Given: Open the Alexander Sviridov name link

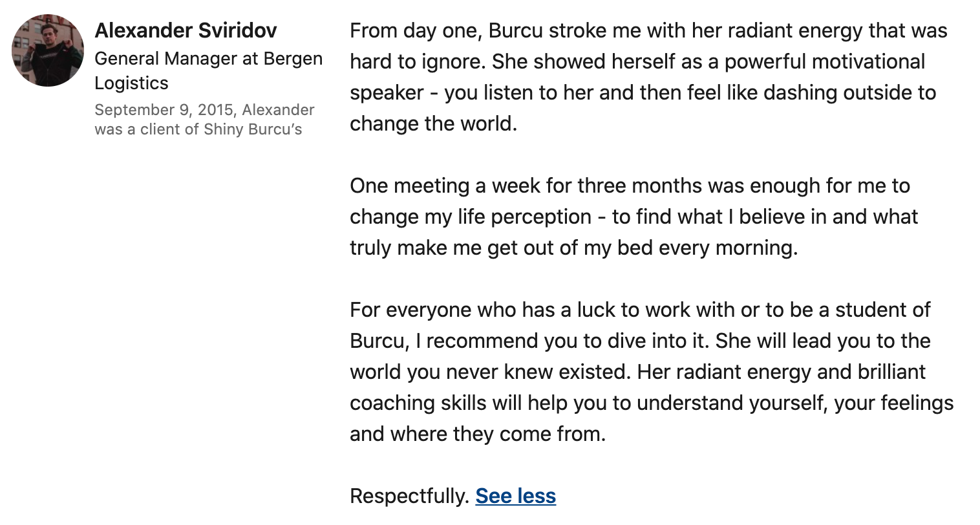Looking at the screenshot, I should pyautogui.click(x=186, y=30).
